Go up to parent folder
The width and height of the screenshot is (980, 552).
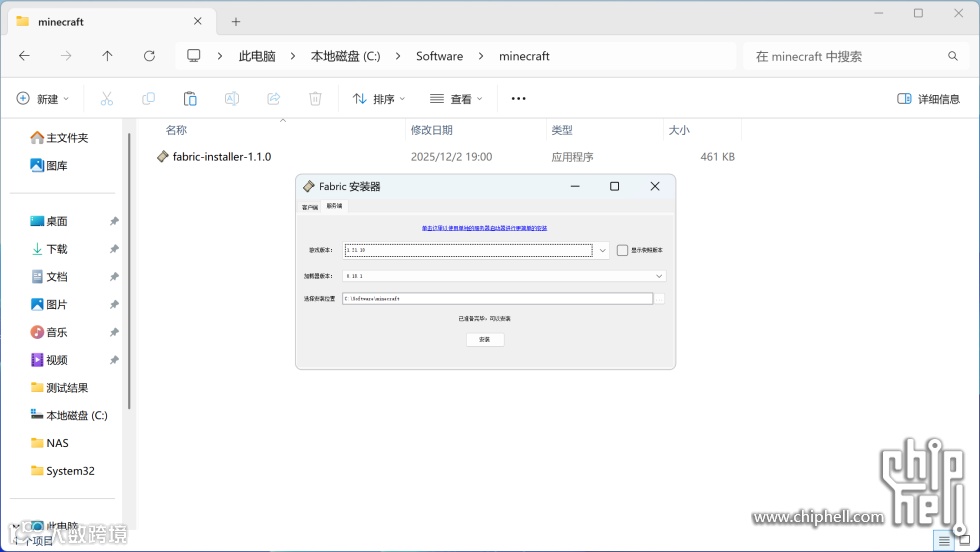point(108,56)
